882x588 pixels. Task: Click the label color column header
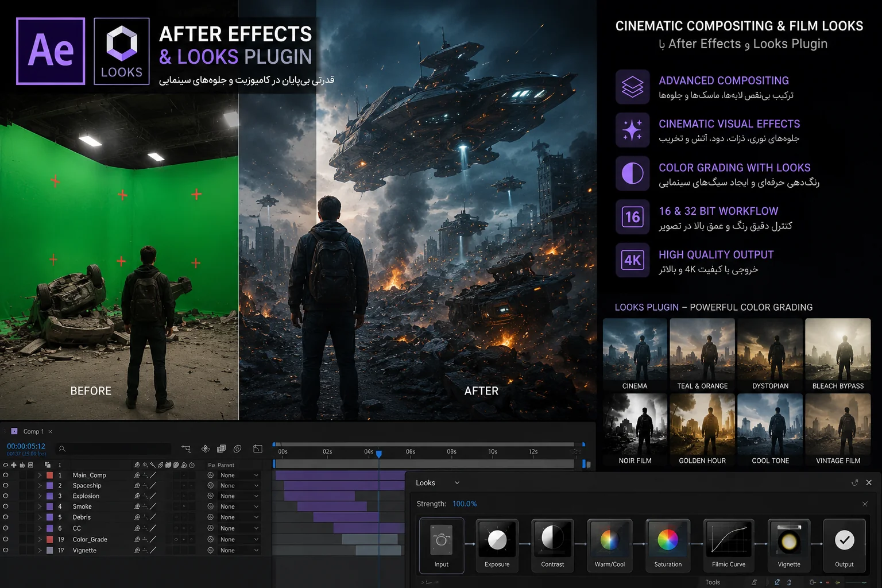click(48, 465)
